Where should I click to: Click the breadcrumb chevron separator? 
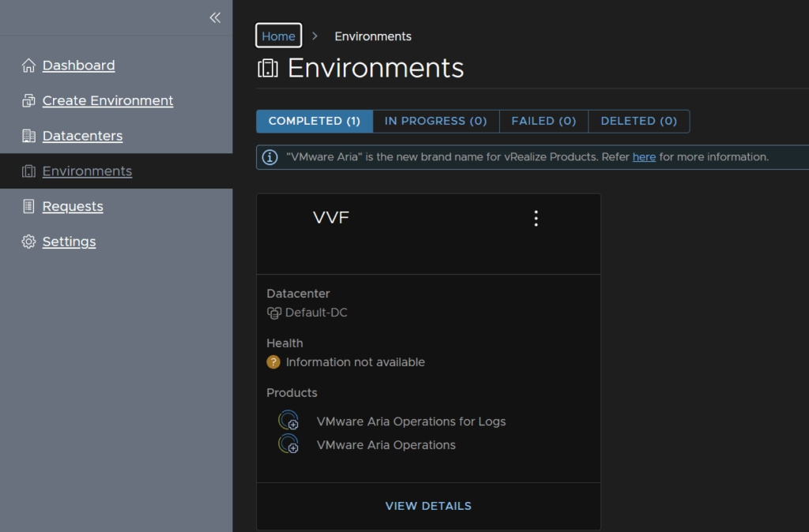[x=314, y=36]
